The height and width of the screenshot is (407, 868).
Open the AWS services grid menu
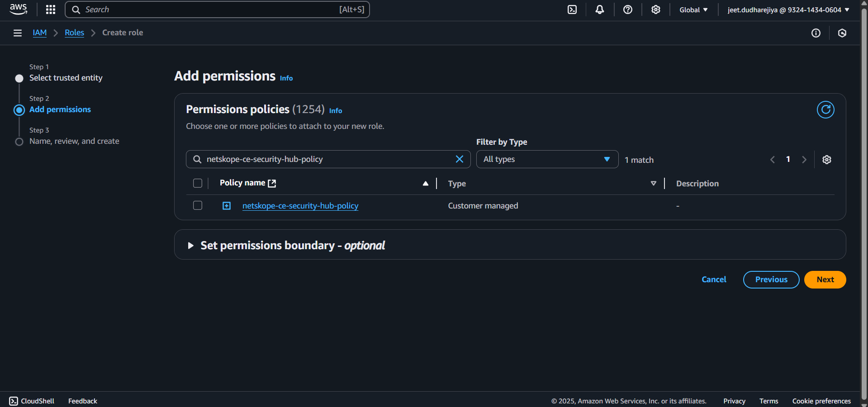click(51, 9)
